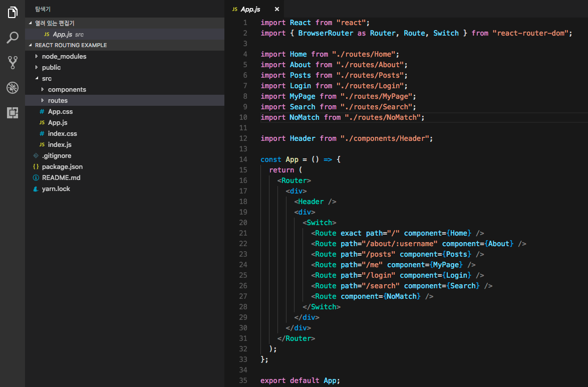
Task: Open the Debug view icon
Action: point(13,88)
